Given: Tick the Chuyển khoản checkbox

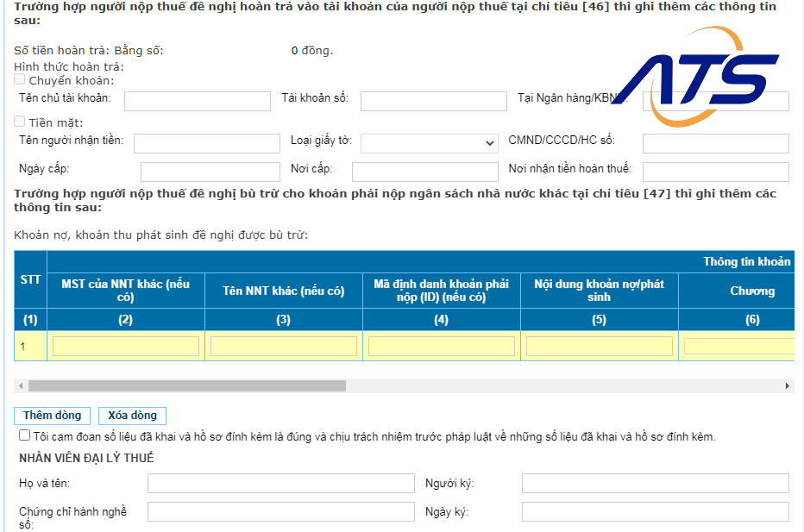Looking at the screenshot, I should pyautogui.click(x=20, y=79).
